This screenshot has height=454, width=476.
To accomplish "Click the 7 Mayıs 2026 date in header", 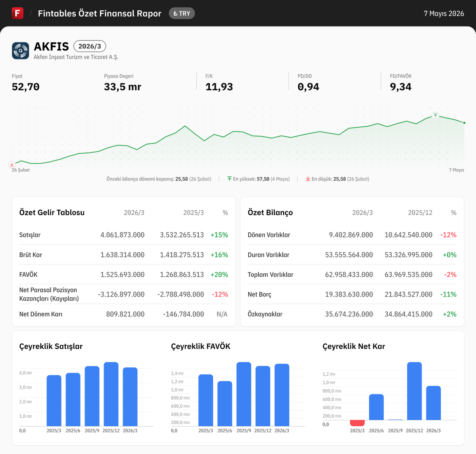I will tap(444, 13).
